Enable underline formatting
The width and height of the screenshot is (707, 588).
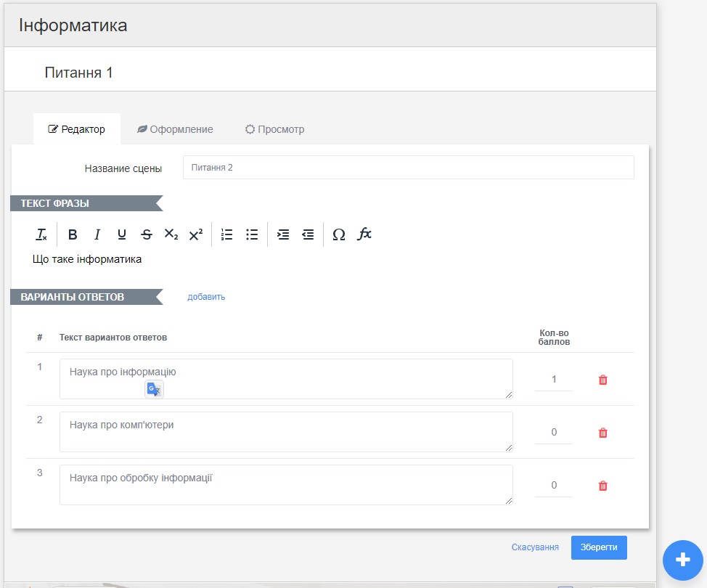pos(121,234)
